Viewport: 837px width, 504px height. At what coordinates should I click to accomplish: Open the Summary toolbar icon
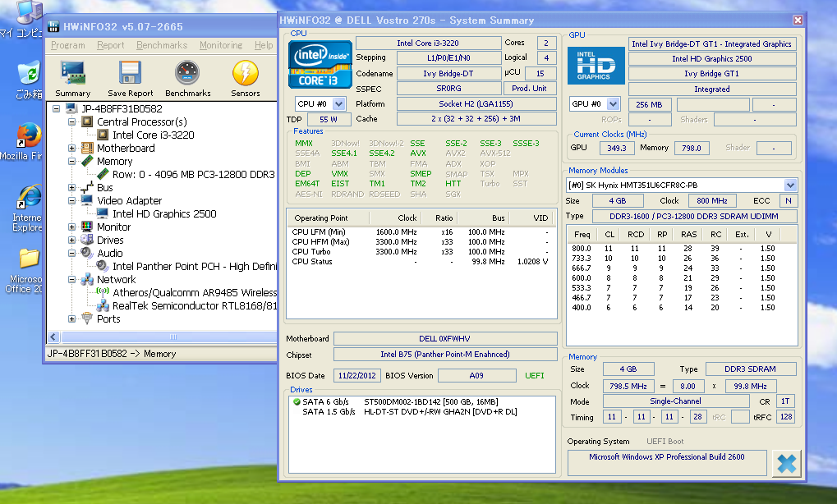tap(73, 73)
